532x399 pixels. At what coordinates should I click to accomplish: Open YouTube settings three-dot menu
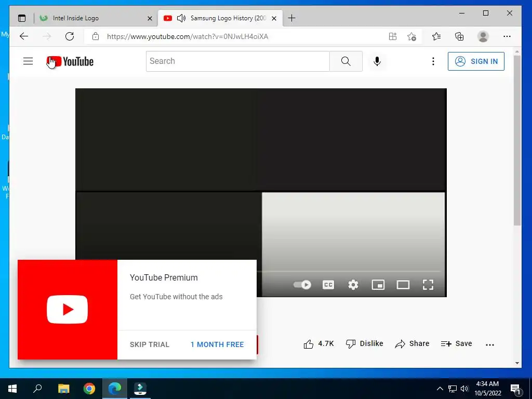pos(433,61)
